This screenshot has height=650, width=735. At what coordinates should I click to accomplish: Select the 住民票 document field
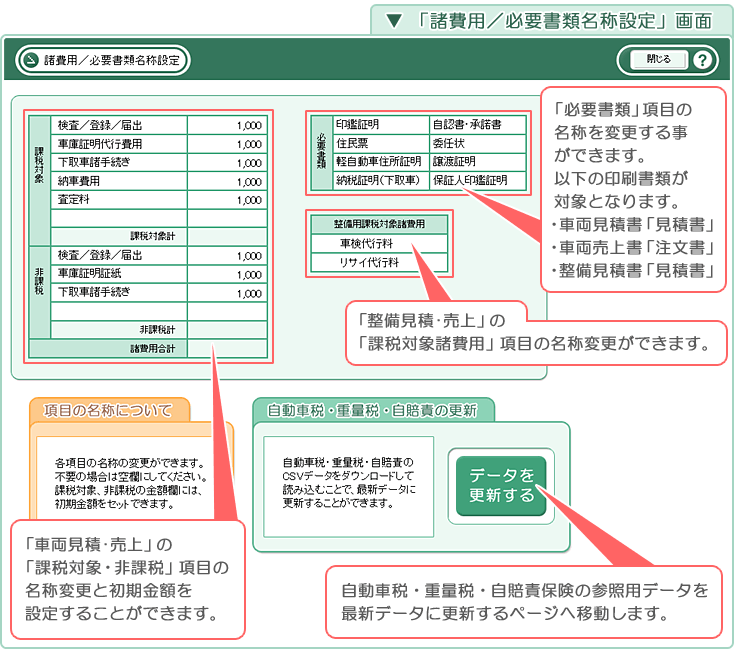[x=381, y=143]
